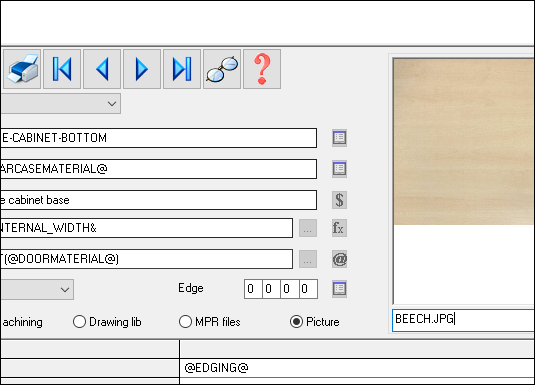The width and height of the screenshot is (535, 385).
Task: Select the MPR files radio option
Action: (x=185, y=322)
